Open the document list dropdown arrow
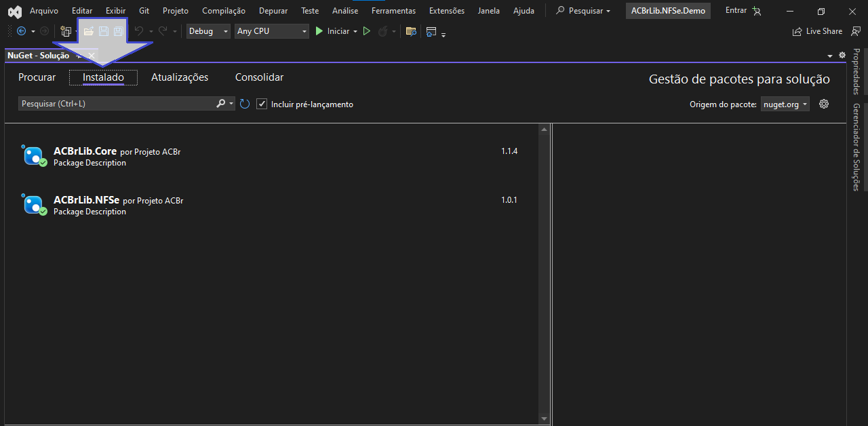The height and width of the screenshot is (426, 868). click(830, 56)
